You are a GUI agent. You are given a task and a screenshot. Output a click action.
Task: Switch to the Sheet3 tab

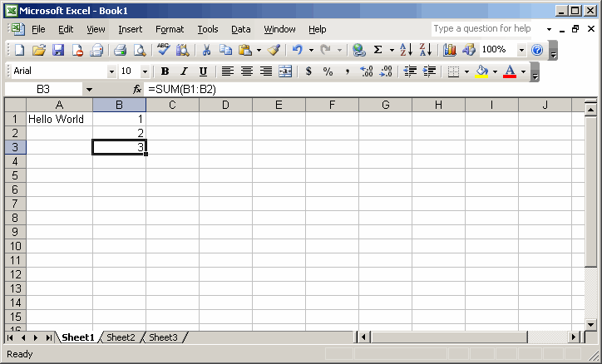pos(163,337)
